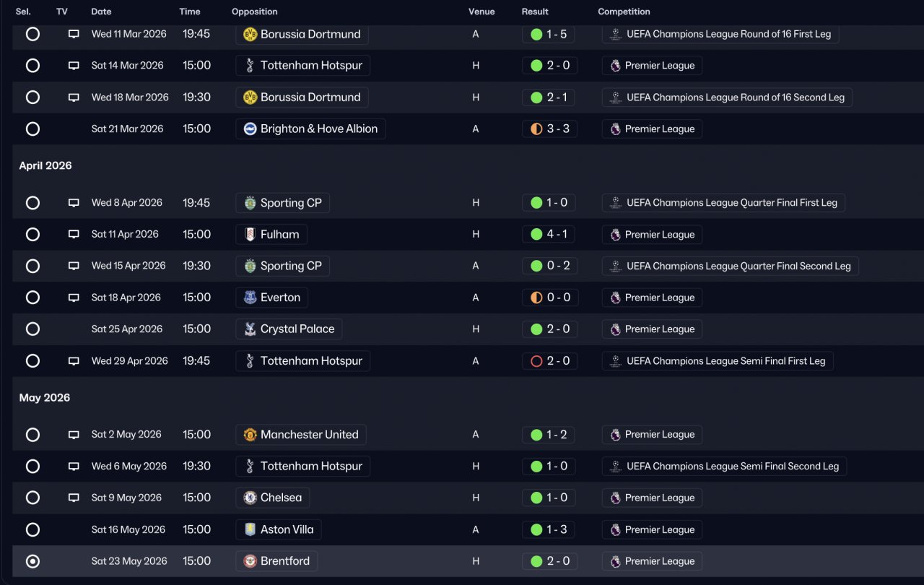Click the Aston Villa crest icon
This screenshot has height=585, width=924.
[x=250, y=529]
